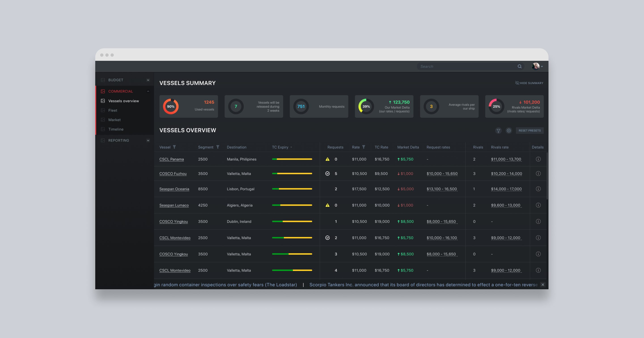Image resolution: width=644 pixels, height=338 pixels.
Task: Select Fleet in the Commercial menu
Action: pos(113,110)
